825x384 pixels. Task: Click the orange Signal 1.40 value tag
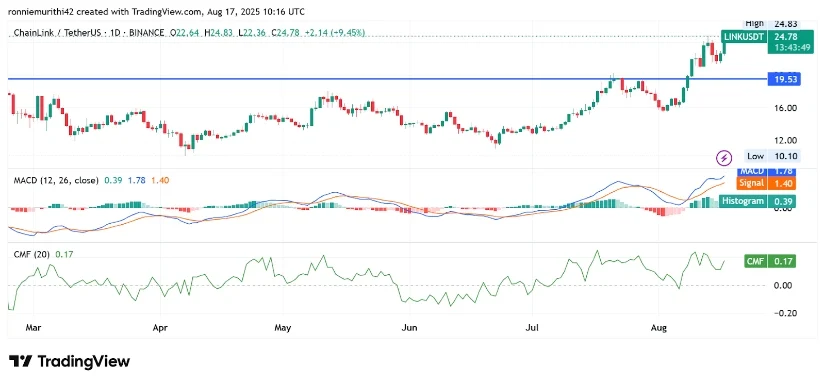pyautogui.click(x=766, y=183)
